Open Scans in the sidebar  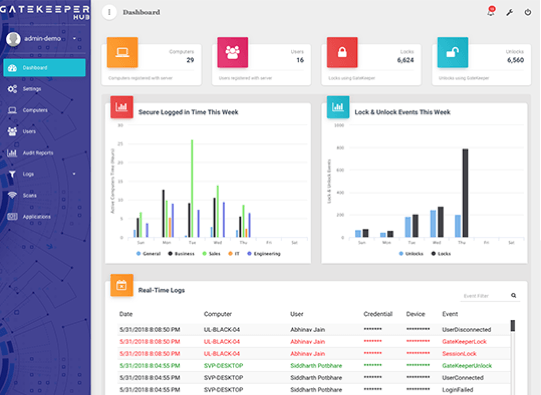coord(45,195)
